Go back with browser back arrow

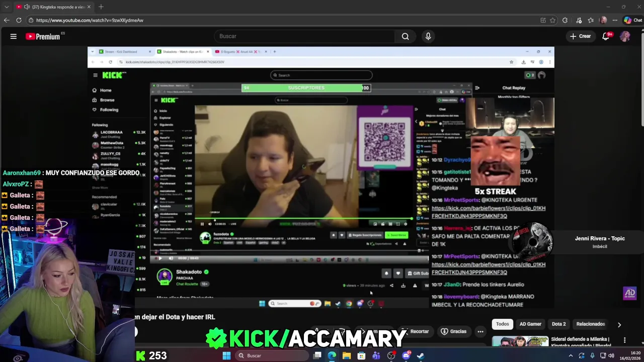7,20
